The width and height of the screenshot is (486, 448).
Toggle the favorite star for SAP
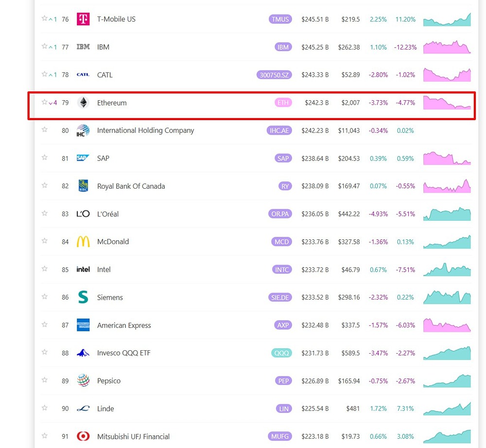(44, 158)
